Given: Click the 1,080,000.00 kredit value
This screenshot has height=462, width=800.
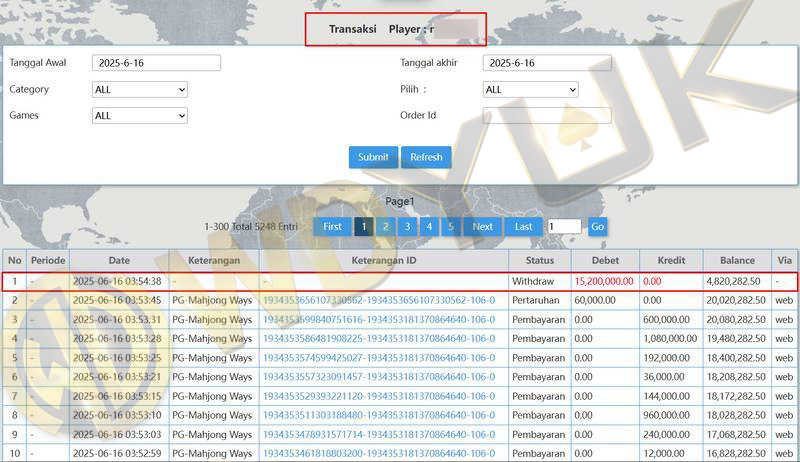Looking at the screenshot, I should (x=670, y=339).
